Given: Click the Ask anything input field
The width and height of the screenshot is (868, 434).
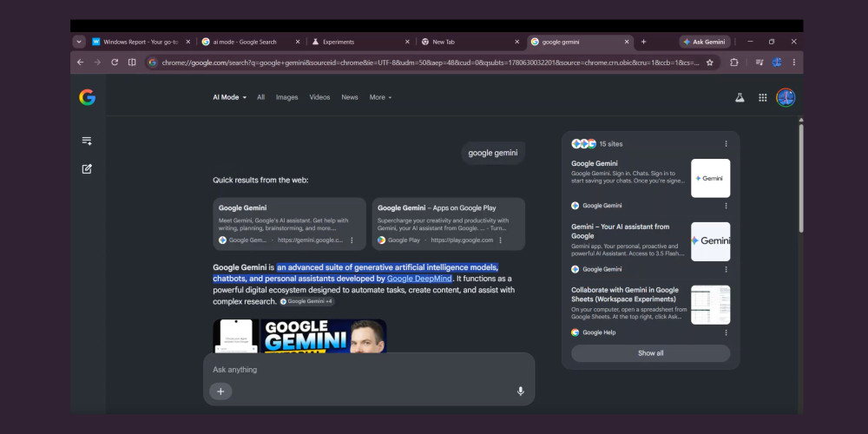Looking at the screenshot, I should tap(369, 369).
